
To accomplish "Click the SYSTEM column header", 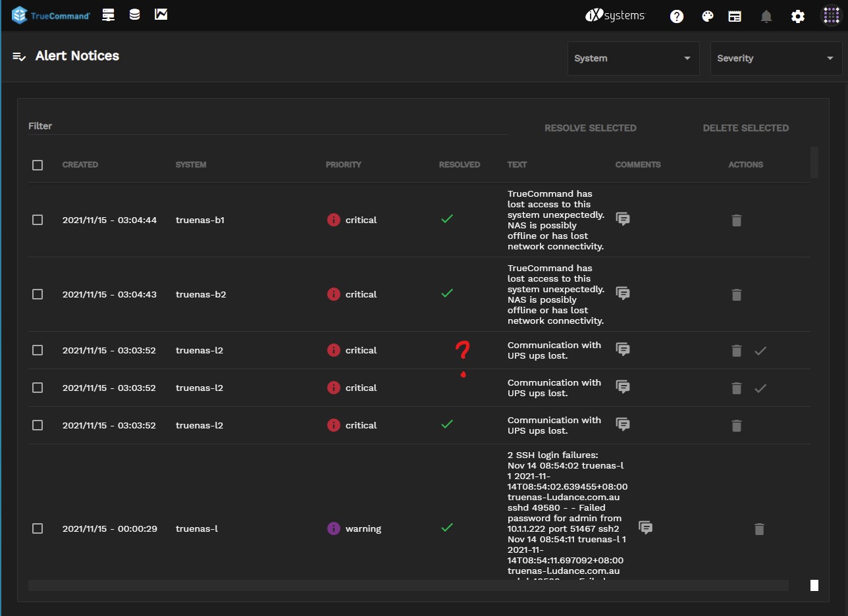I will 191,165.
